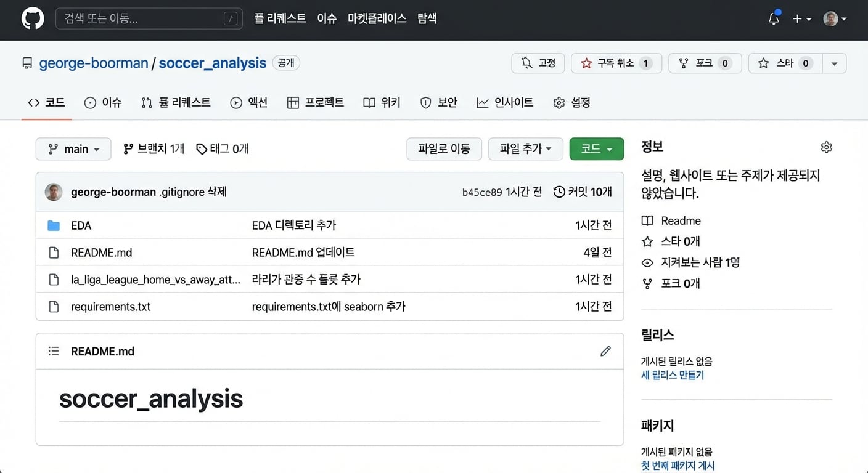Click 구독 취소 unwatch button
Screen dimensions: 868x473
[x=616, y=63]
